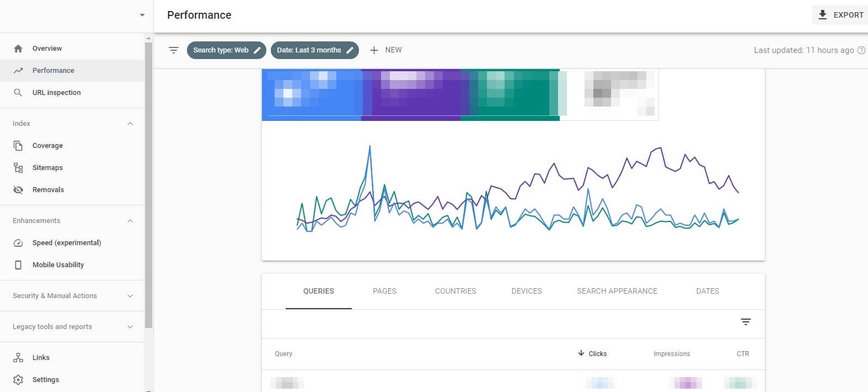Click the Coverage pages icon
The width and height of the screenshot is (868, 392).
(18, 146)
